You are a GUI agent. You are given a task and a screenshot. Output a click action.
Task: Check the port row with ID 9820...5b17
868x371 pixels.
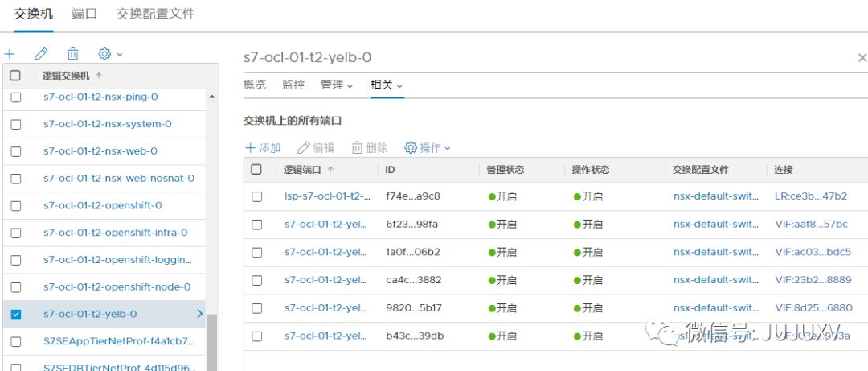click(x=257, y=307)
